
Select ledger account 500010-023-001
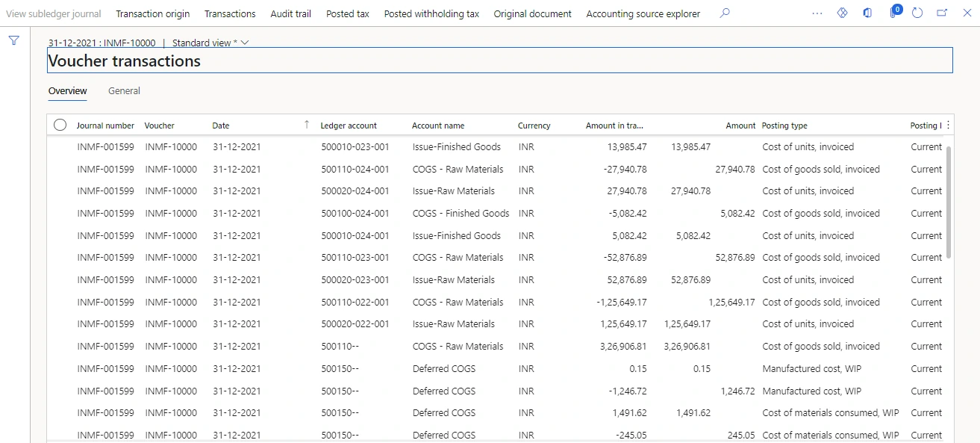[x=355, y=147]
